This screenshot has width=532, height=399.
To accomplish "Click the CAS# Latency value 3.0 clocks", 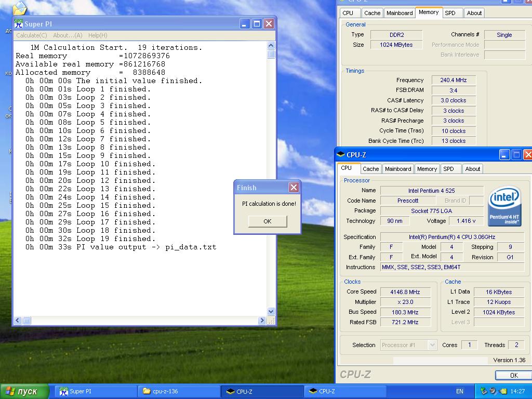I will tap(454, 100).
